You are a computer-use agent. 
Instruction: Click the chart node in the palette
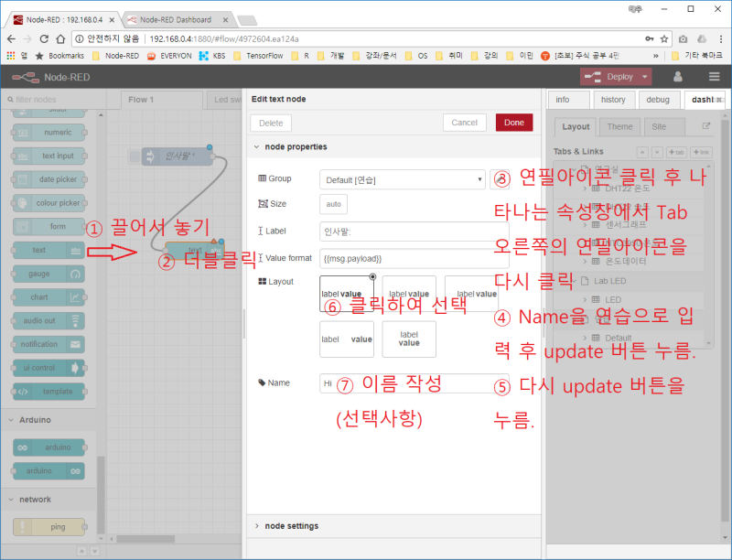47,297
